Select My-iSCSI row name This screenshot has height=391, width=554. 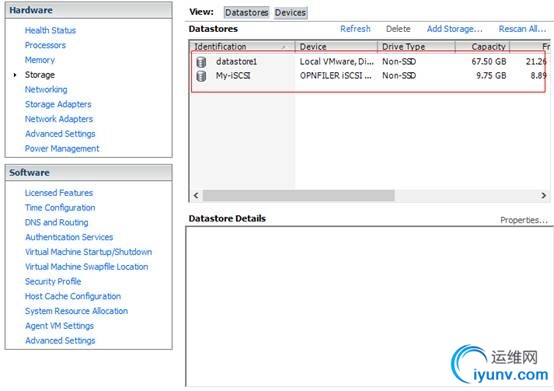pos(233,76)
